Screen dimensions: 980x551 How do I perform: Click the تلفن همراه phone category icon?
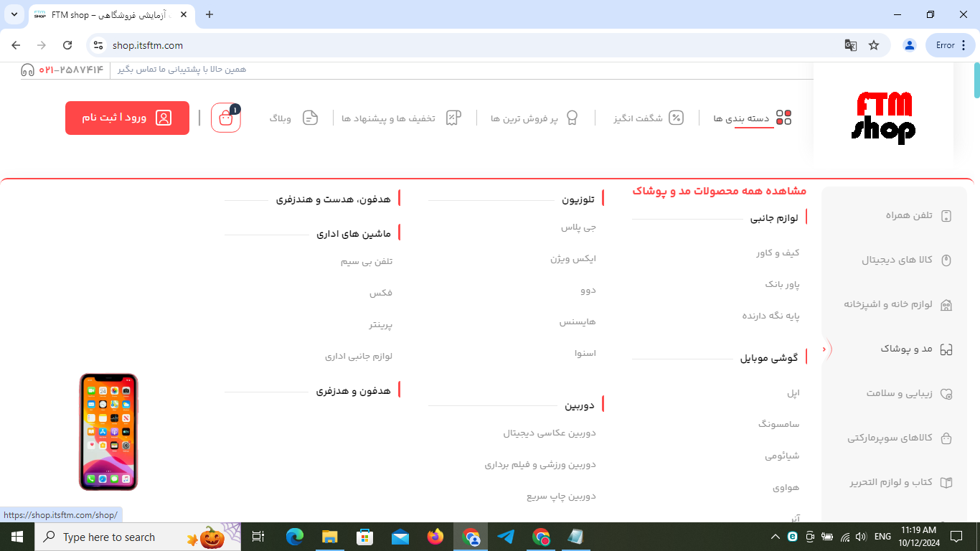[x=946, y=216]
